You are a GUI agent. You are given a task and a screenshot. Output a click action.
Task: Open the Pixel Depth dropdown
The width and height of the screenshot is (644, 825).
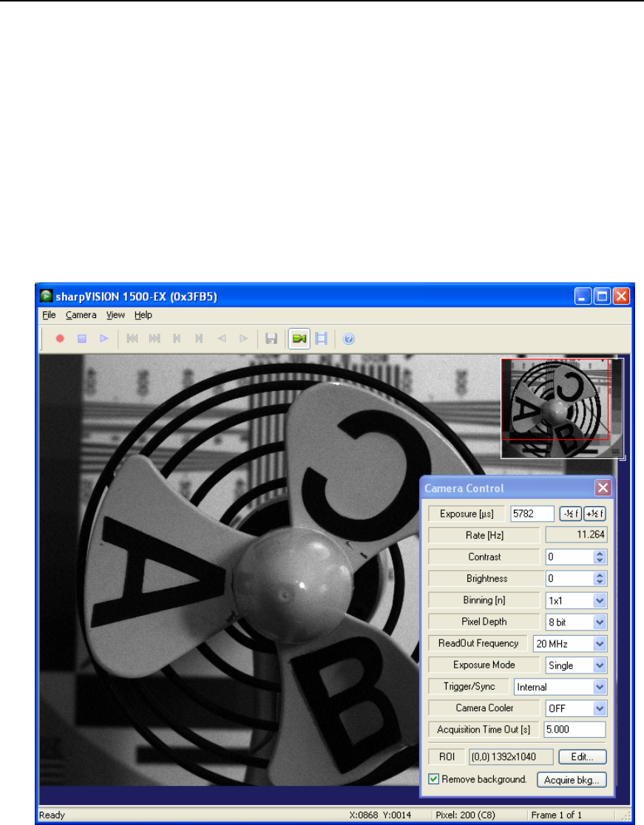[600, 622]
